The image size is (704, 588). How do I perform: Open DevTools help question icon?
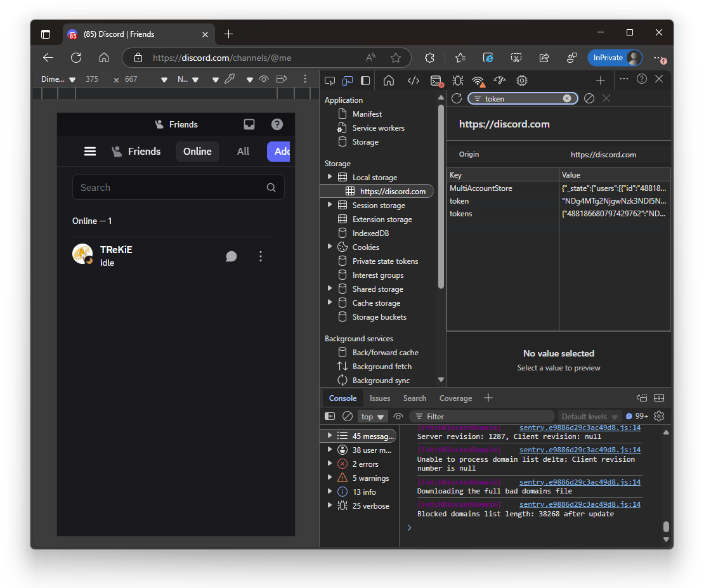tap(642, 79)
